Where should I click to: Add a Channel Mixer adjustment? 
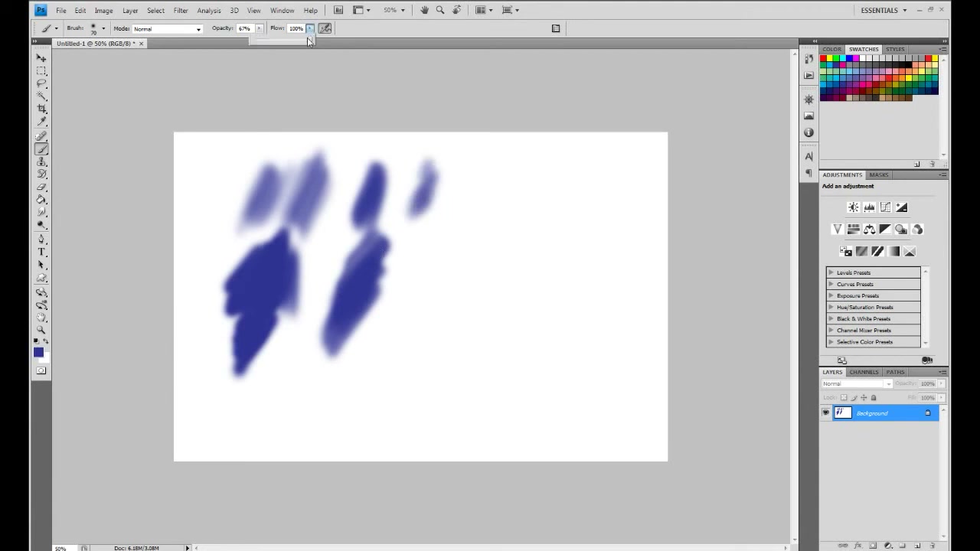tap(917, 230)
